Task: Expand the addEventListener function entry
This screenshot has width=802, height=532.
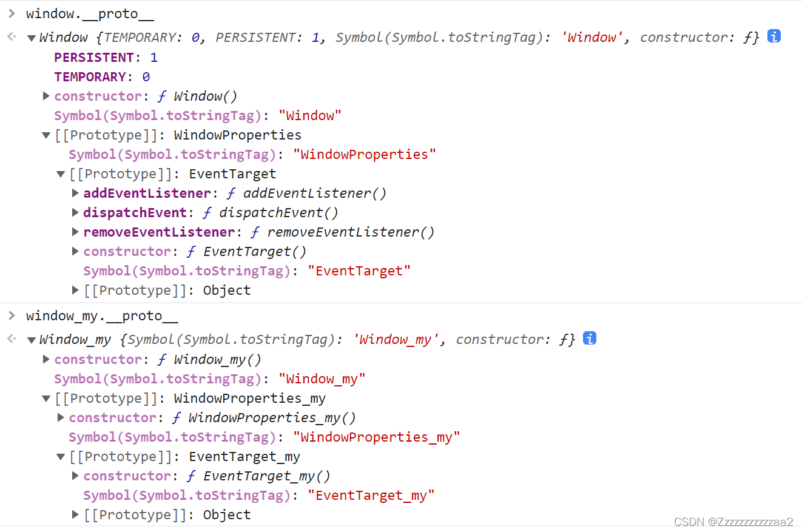Action: pos(75,193)
